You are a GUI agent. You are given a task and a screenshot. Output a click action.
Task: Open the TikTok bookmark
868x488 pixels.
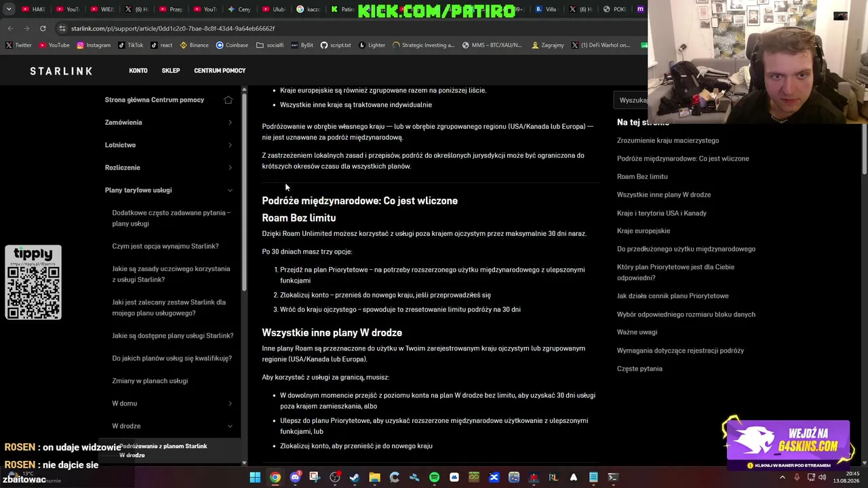tap(131, 45)
